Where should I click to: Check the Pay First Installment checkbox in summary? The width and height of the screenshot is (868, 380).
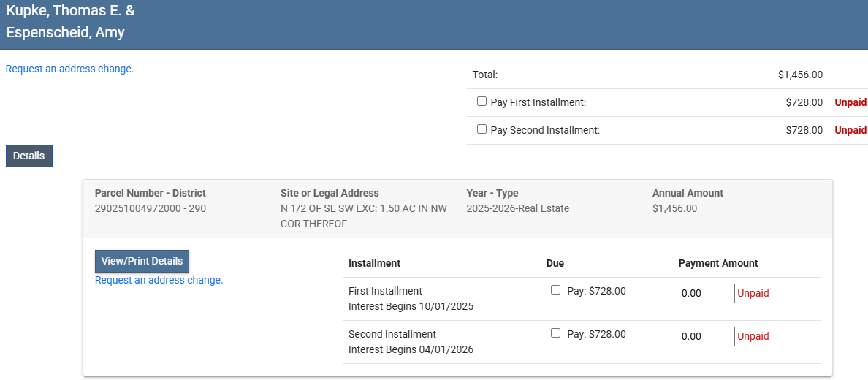coord(481,102)
